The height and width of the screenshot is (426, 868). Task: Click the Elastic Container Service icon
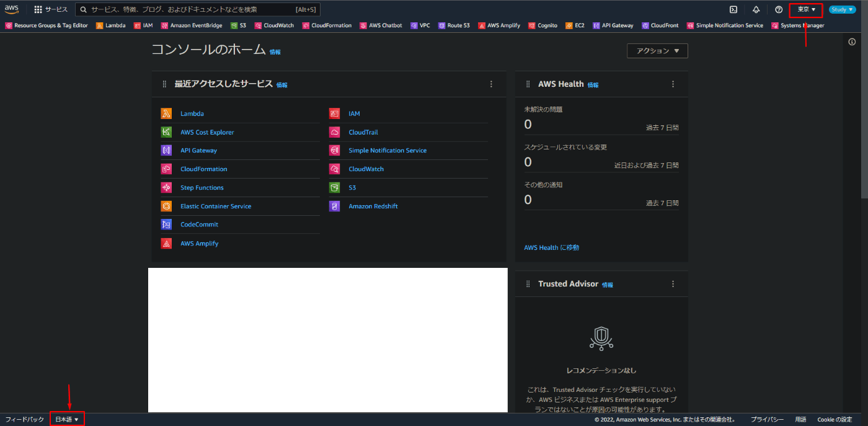pyautogui.click(x=166, y=206)
